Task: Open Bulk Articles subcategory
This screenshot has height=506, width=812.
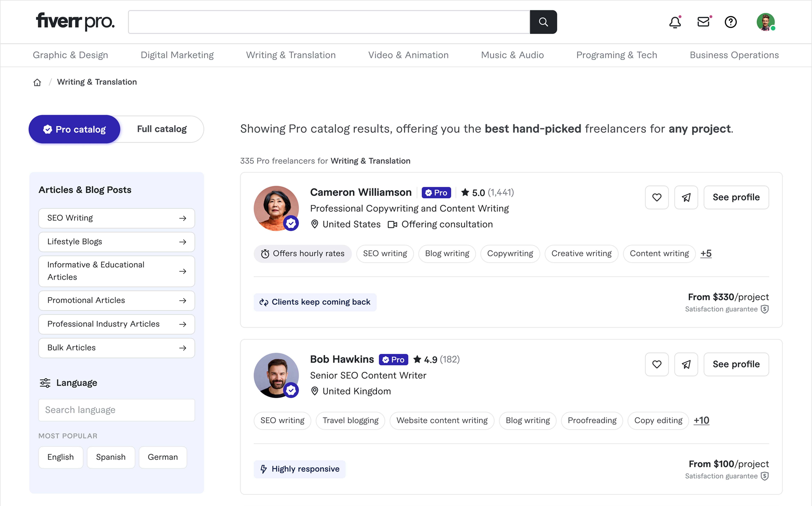Action: pyautogui.click(x=116, y=348)
